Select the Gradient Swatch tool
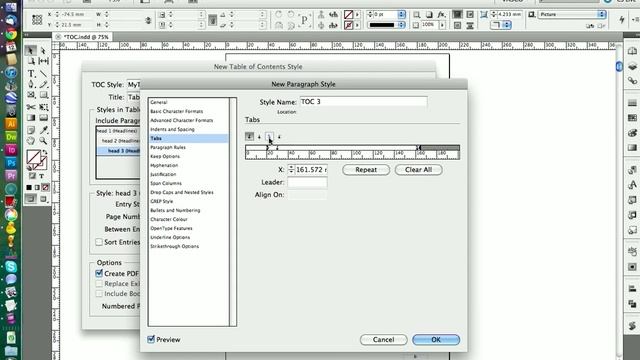 point(31,118)
